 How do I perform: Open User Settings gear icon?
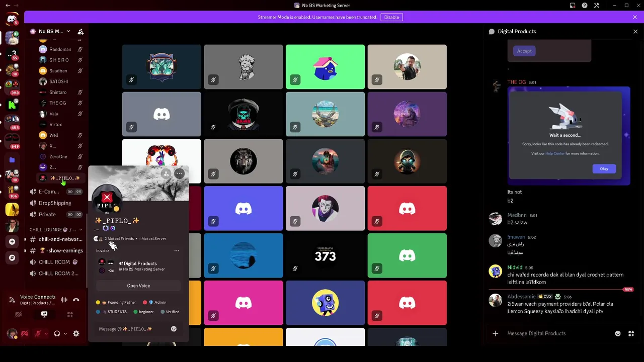pos(76,333)
